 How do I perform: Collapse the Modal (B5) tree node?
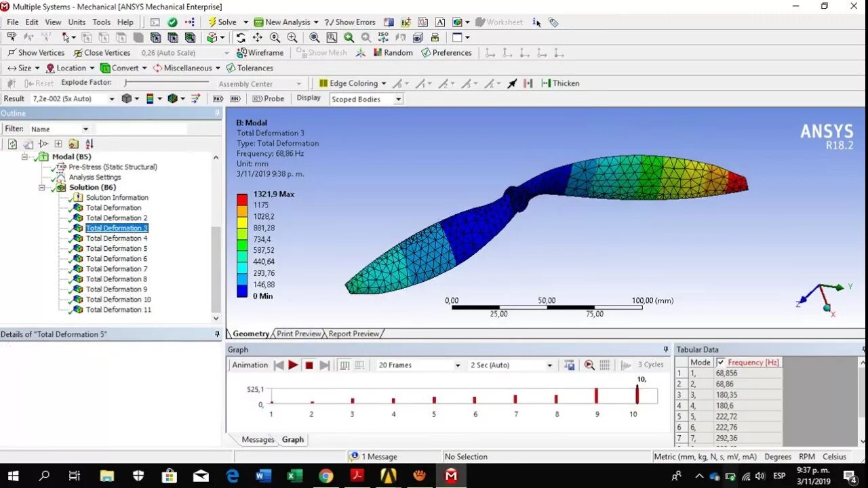coord(24,157)
